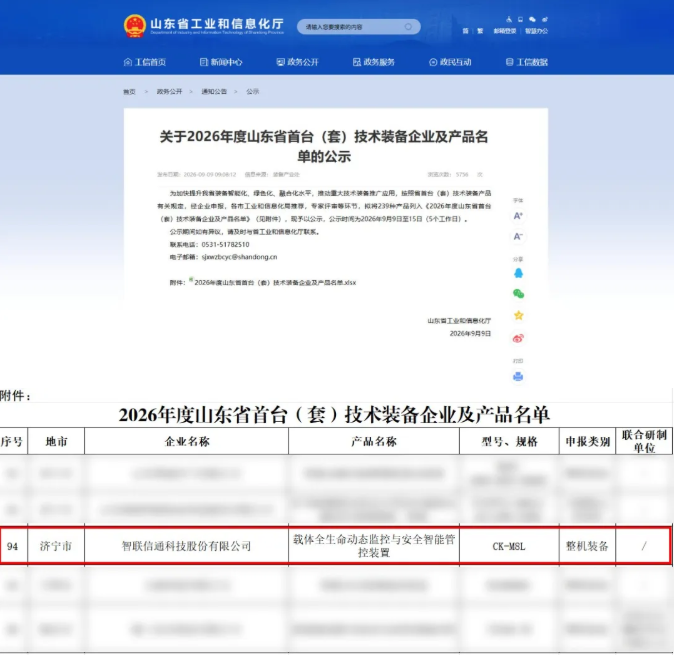
Task: Click the 济宁市 table cell
Action: point(56,546)
